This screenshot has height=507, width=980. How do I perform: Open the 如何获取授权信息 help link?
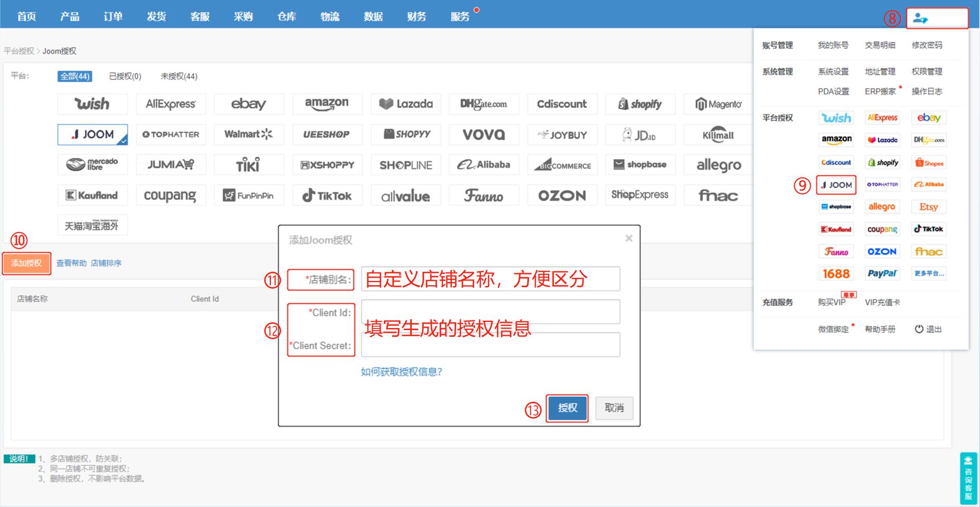pos(400,371)
